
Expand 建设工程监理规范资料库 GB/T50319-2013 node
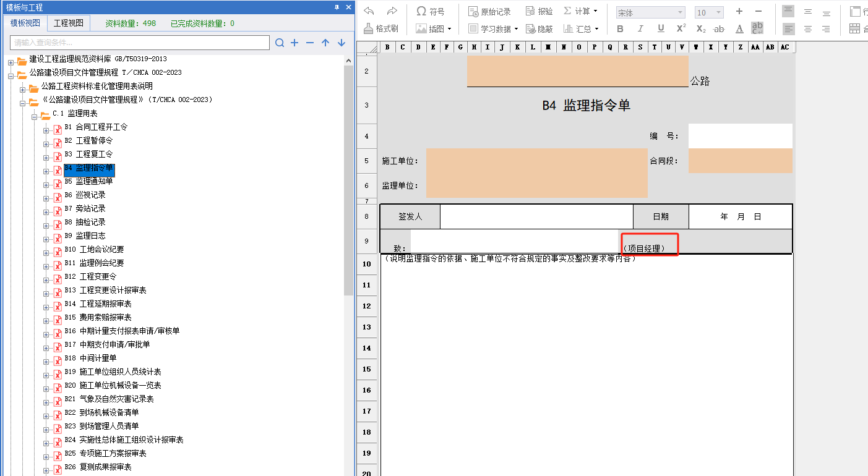(x=11, y=62)
